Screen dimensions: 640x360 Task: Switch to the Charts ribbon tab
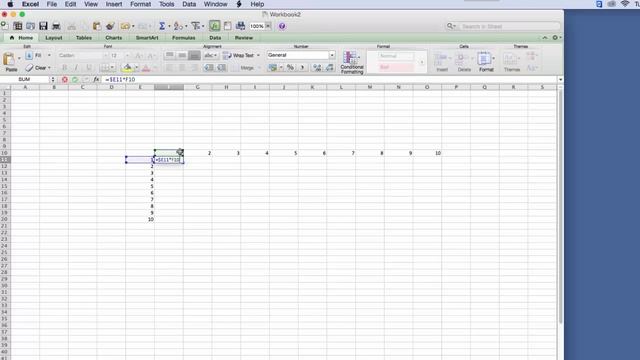113,38
